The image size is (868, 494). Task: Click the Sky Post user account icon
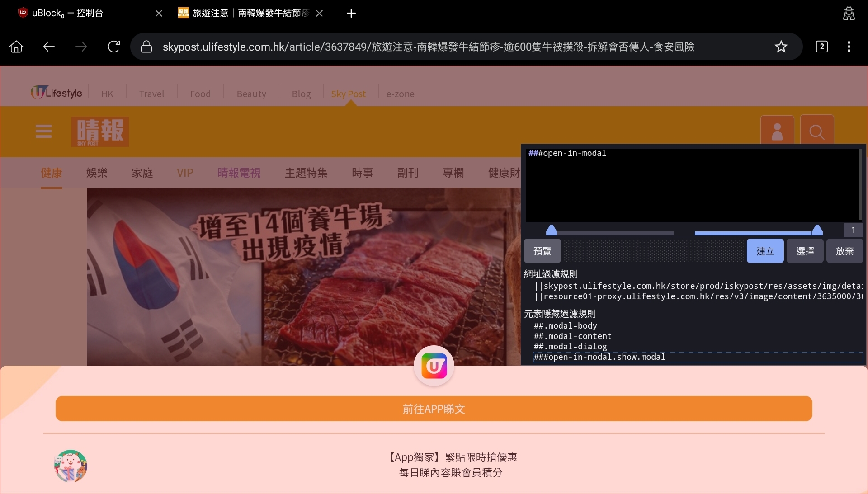click(x=777, y=132)
